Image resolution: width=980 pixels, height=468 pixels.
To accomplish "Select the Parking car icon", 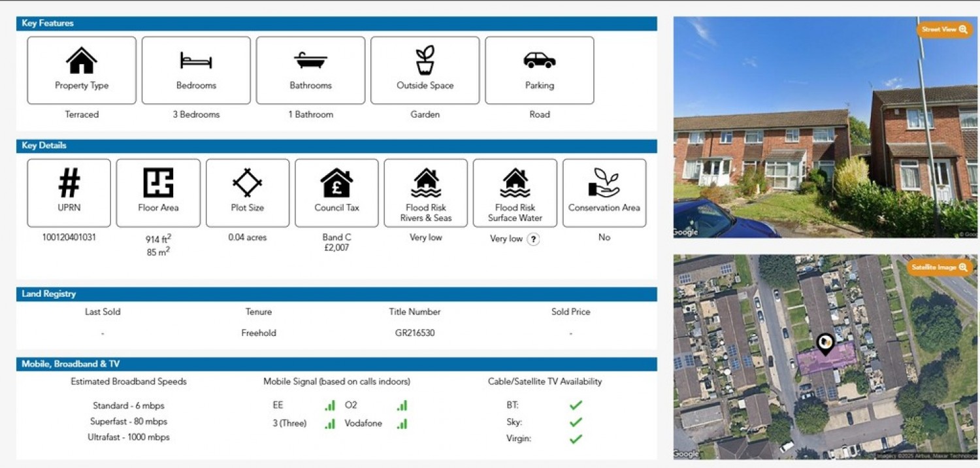I will [x=540, y=61].
